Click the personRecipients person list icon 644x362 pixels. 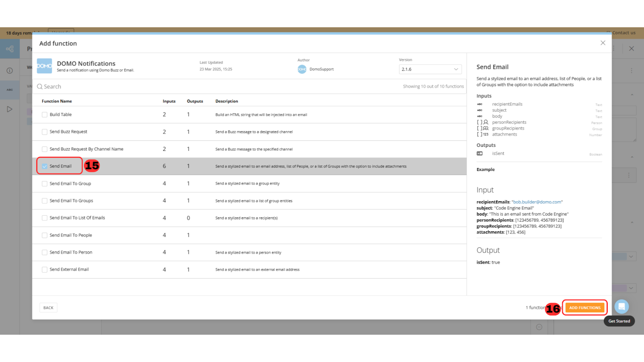483,122
